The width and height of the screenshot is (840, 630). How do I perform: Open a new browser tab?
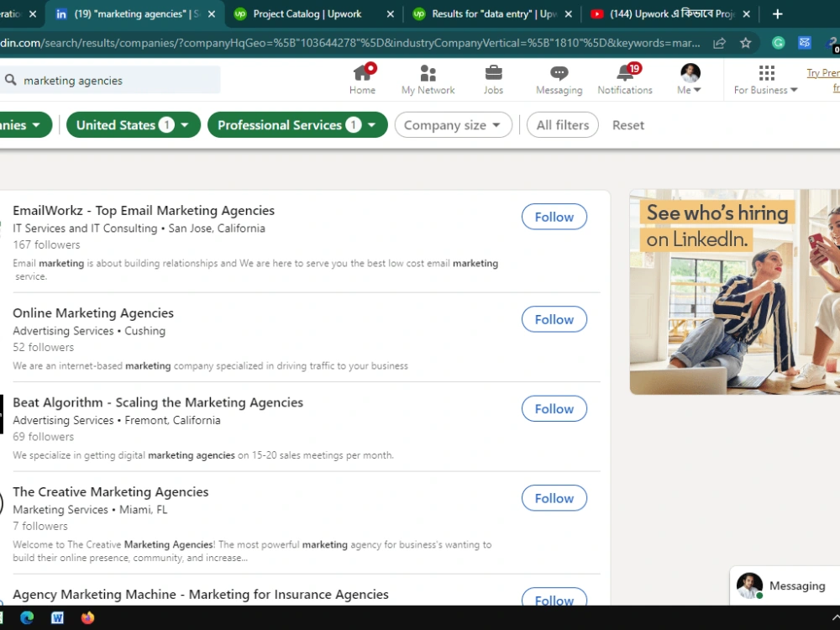(x=778, y=14)
